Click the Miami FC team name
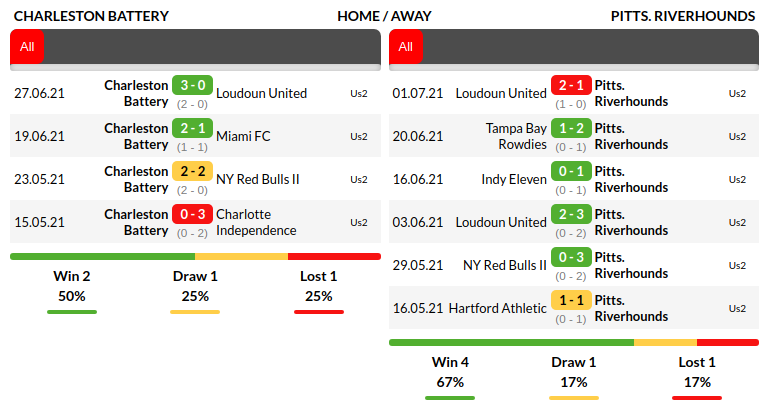The height and width of the screenshot is (408, 778). click(243, 136)
